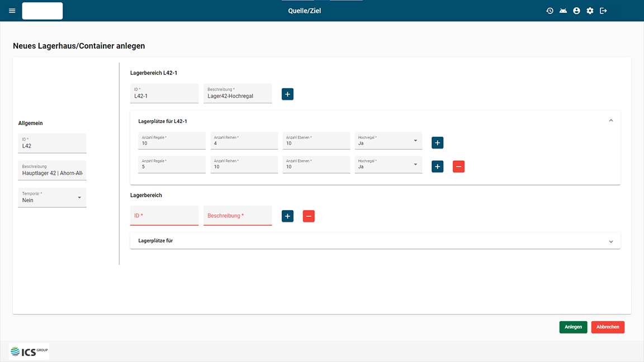
Task: Click the Android robot icon
Action: [563, 11]
